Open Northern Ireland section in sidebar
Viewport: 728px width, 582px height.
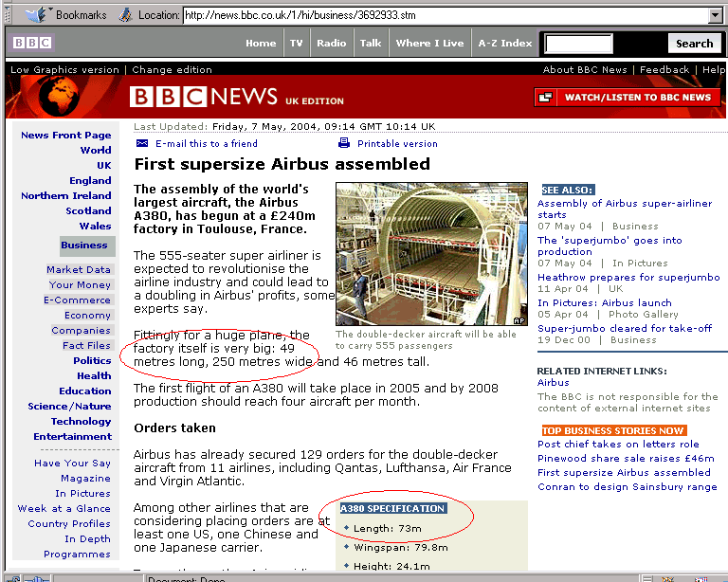pos(66,196)
